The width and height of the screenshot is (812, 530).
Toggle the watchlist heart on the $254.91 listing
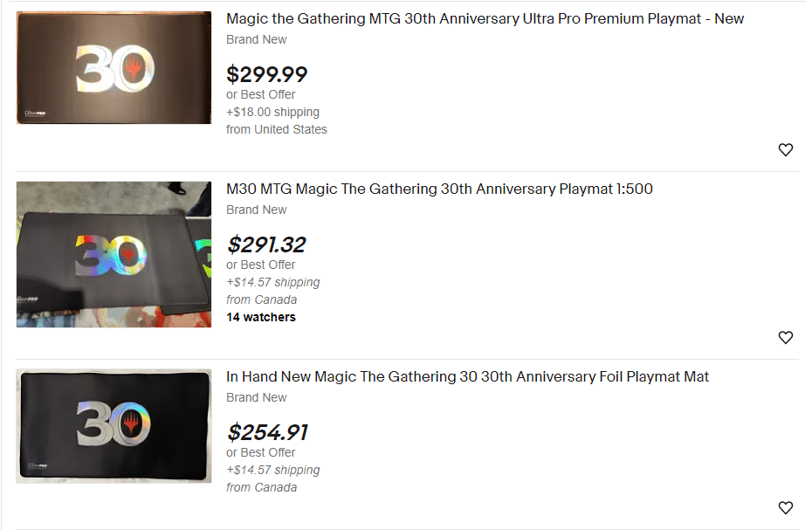pos(785,508)
